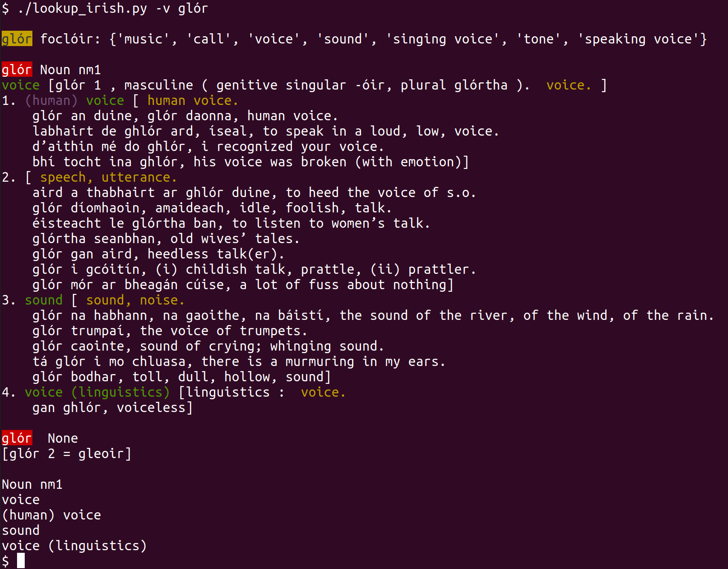Click the word foclóir: in the output
The width and height of the screenshot is (728, 569).
coord(70,39)
